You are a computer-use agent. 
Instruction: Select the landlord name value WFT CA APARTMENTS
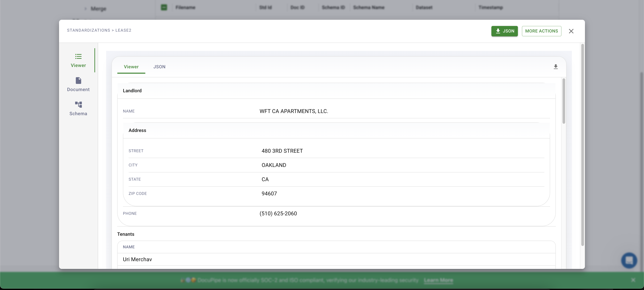pyautogui.click(x=294, y=111)
